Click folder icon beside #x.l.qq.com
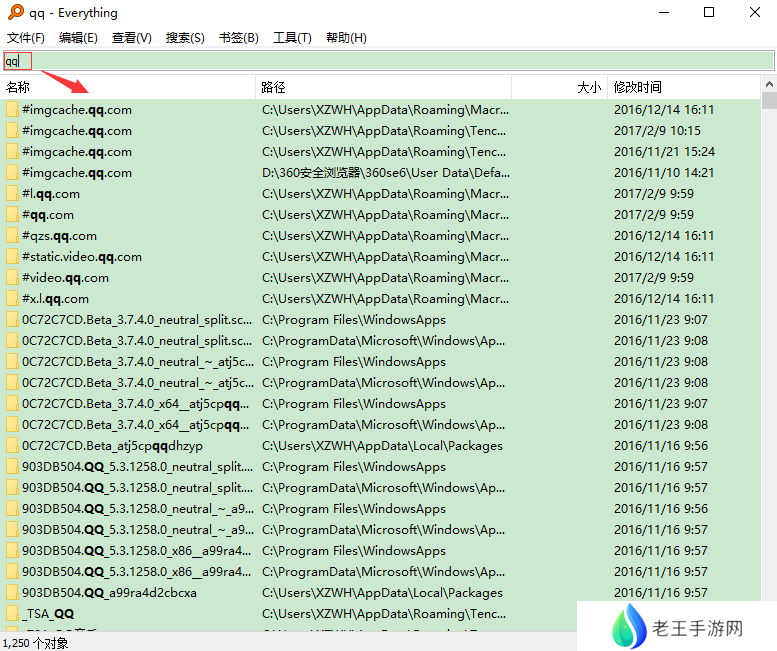This screenshot has width=777, height=651. point(12,299)
